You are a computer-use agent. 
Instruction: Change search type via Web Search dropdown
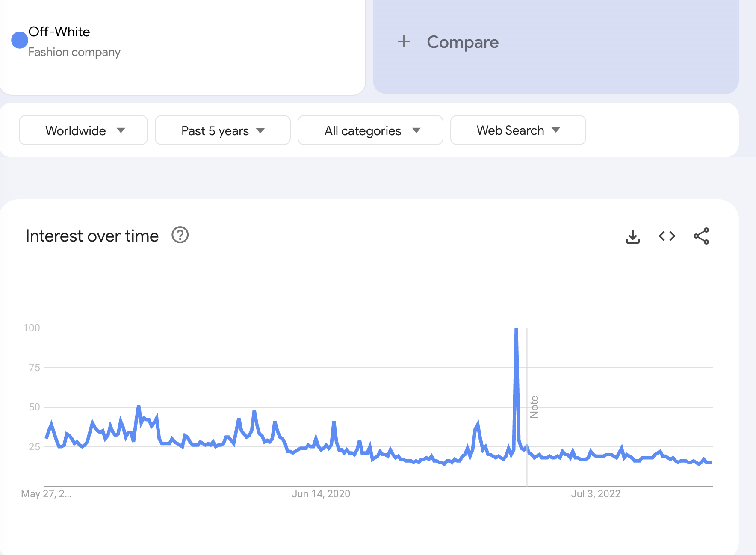[x=517, y=130]
